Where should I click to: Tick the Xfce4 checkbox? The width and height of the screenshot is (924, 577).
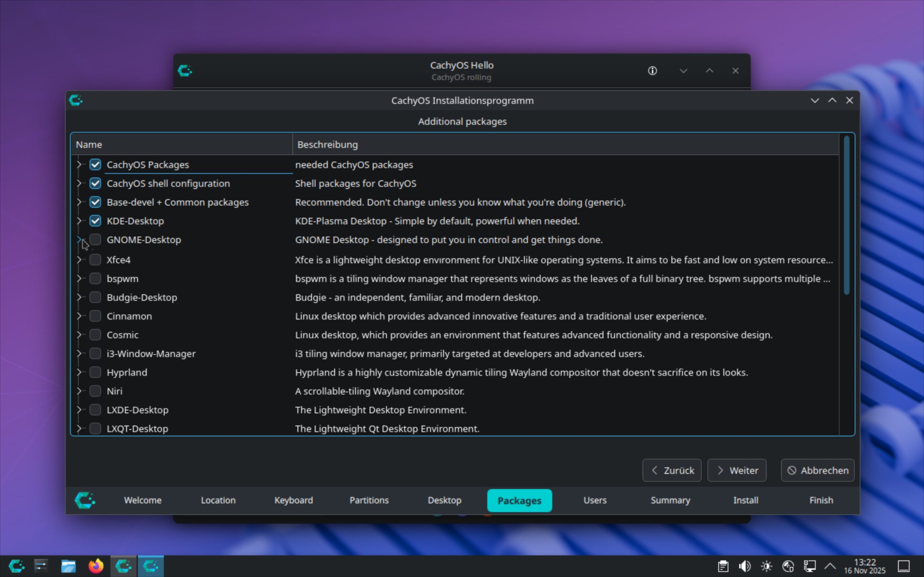click(x=95, y=260)
